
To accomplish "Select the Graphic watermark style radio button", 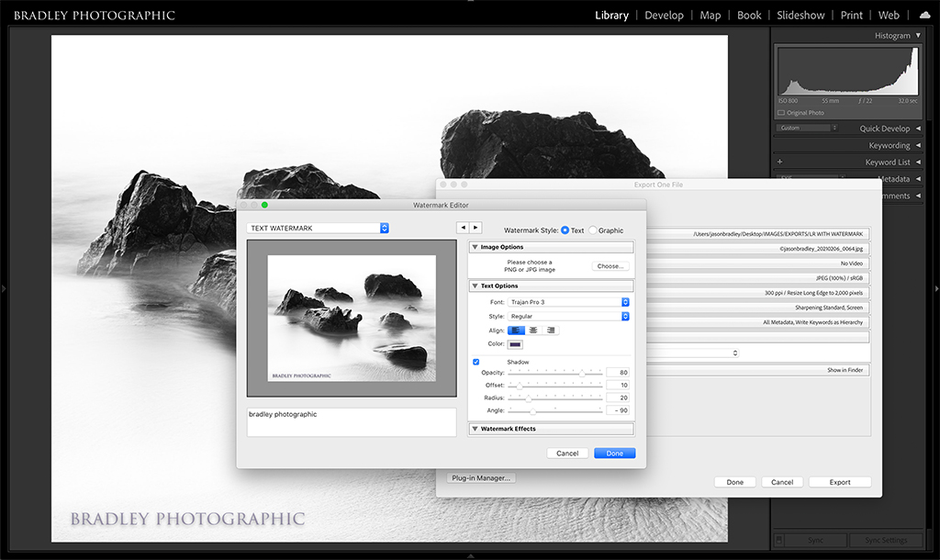I will 593,230.
